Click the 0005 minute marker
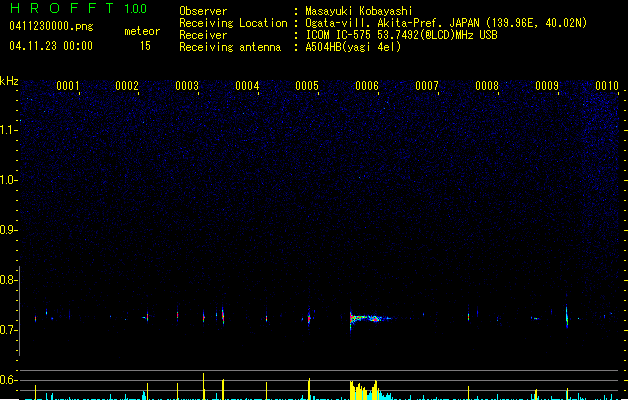Image resolution: width=629 pixels, height=400 pixels. [x=307, y=86]
